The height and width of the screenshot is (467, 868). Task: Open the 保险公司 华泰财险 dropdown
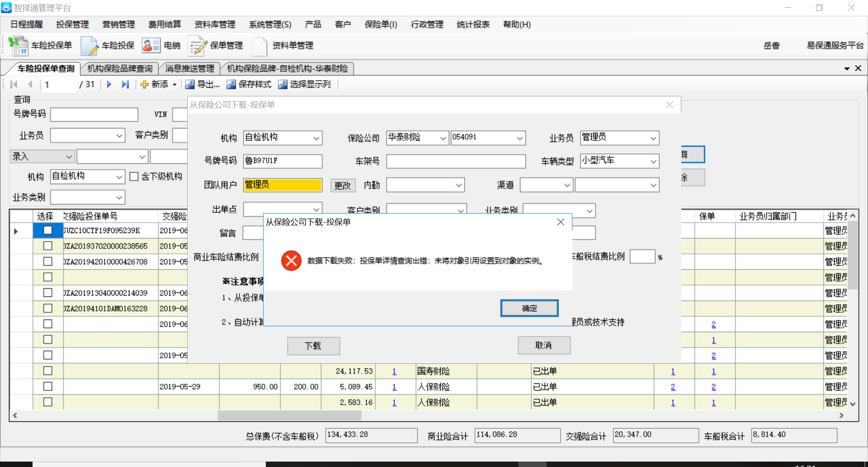(443, 138)
